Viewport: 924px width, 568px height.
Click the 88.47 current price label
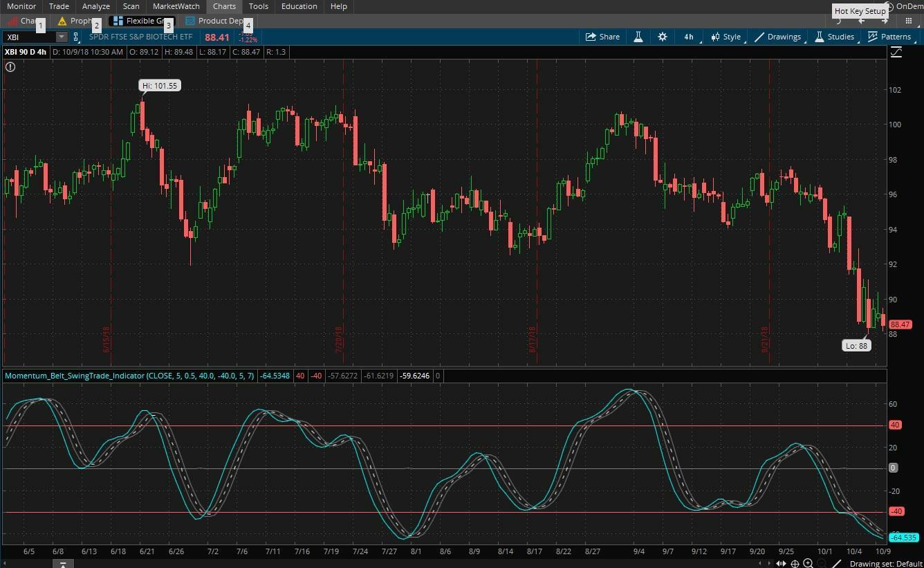(900, 324)
